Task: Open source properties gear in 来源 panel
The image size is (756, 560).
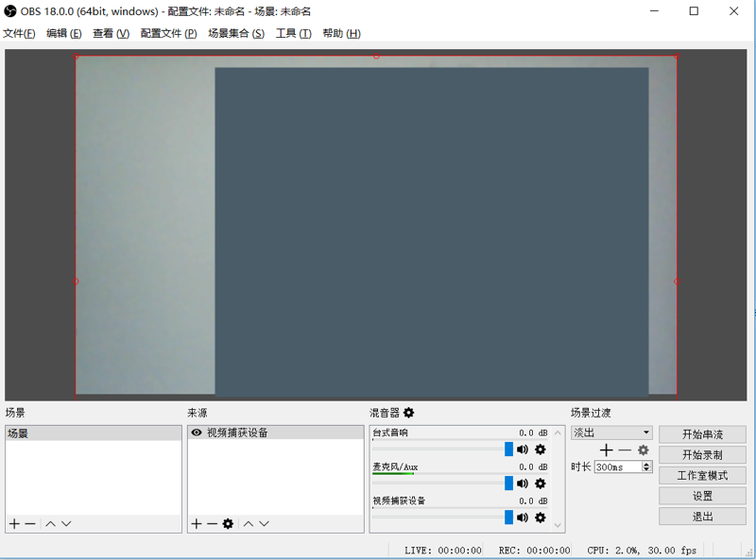Action: (x=228, y=524)
